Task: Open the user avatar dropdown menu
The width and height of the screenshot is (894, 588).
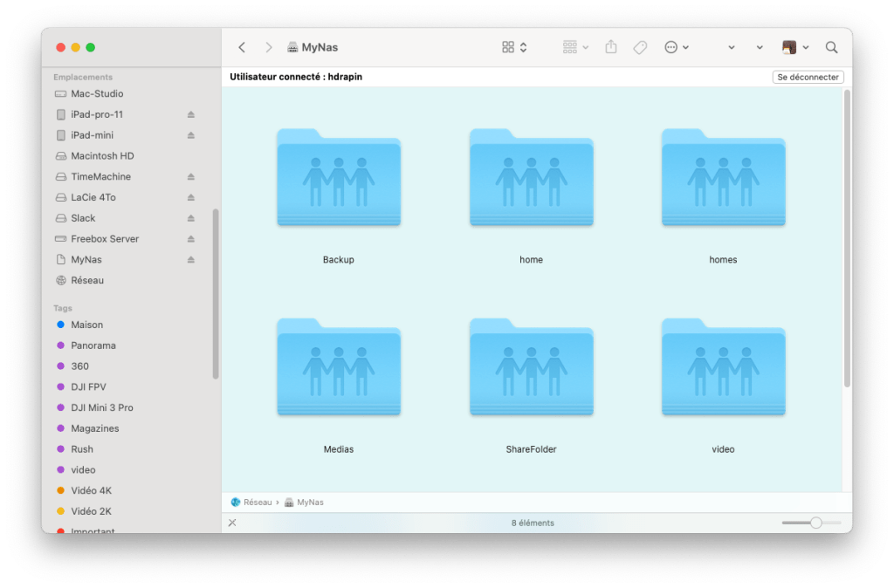Action: point(794,47)
